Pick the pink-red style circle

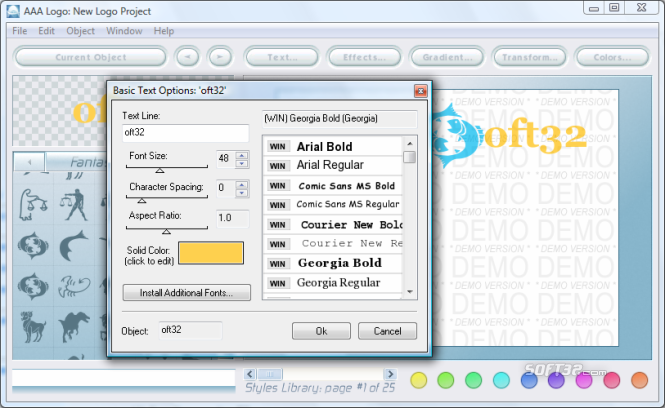point(612,380)
